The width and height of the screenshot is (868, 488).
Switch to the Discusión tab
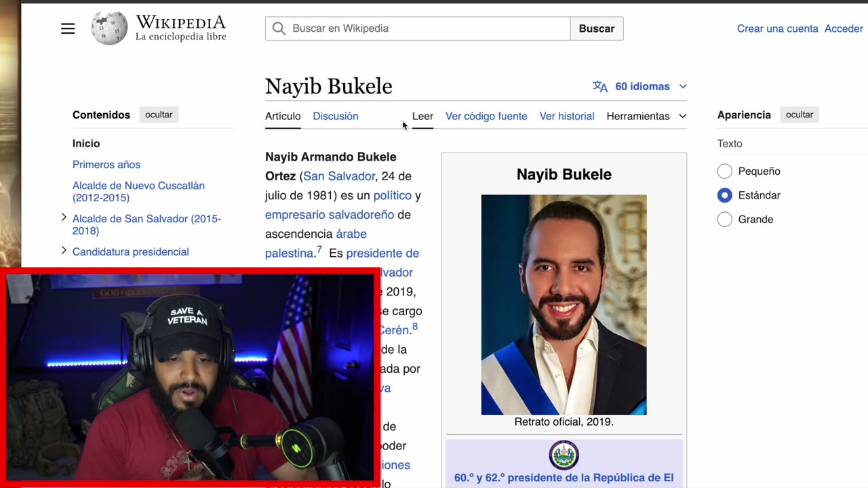[336, 116]
